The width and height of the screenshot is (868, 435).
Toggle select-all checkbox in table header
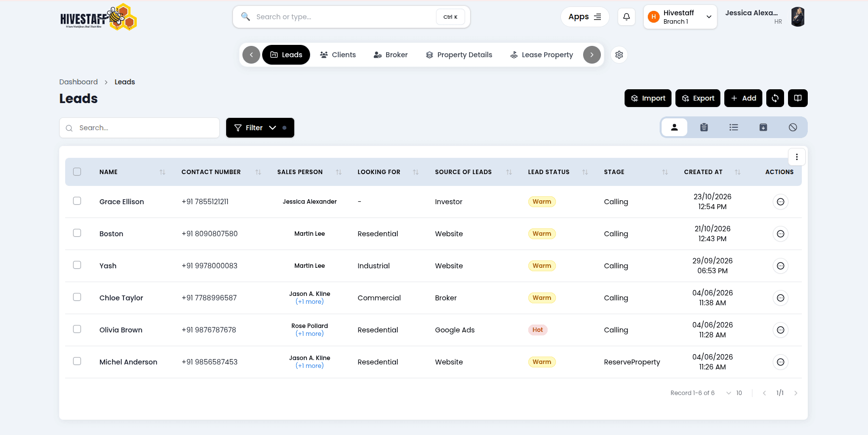coord(77,172)
